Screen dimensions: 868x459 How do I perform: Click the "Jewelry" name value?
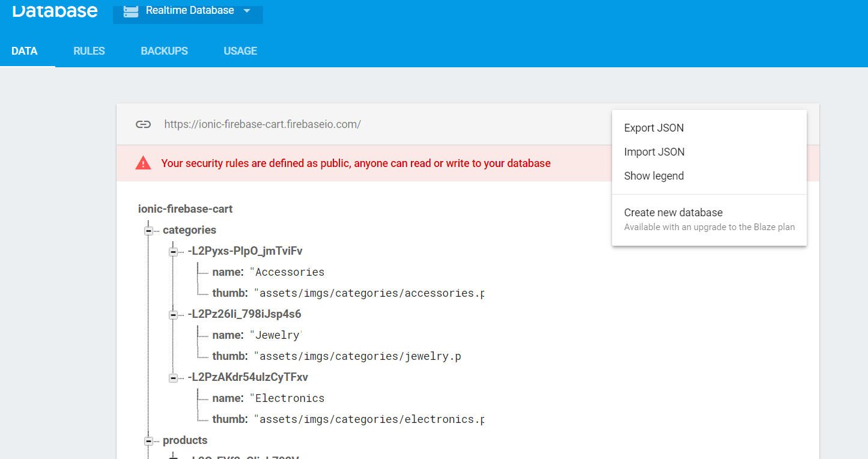point(275,335)
